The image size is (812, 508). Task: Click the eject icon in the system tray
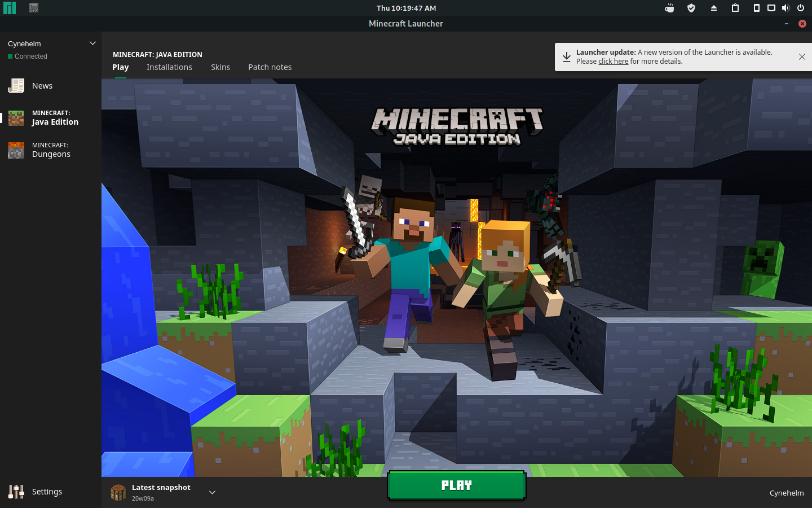pyautogui.click(x=713, y=8)
